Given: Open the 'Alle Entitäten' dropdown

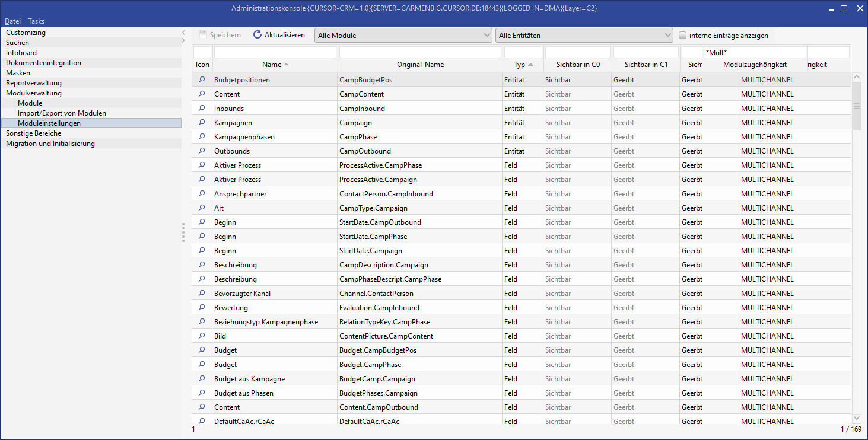Looking at the screenshot, I should coord(584,36).
